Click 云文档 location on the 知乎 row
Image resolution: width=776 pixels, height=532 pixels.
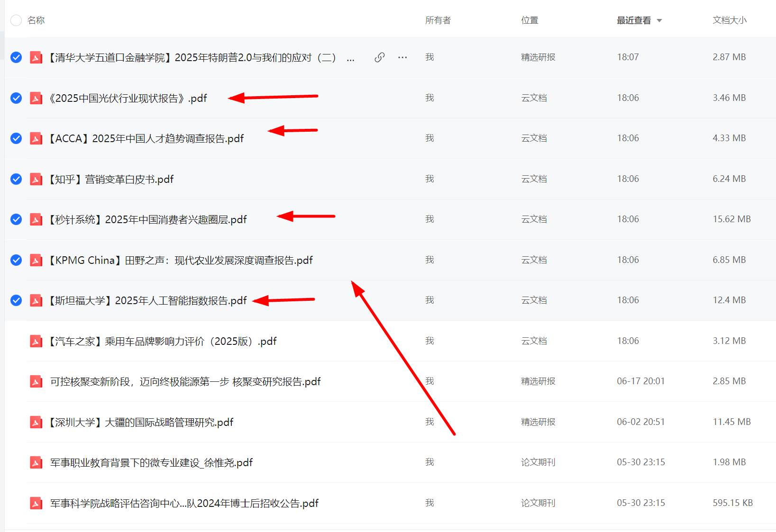click(x=534, y=179)
